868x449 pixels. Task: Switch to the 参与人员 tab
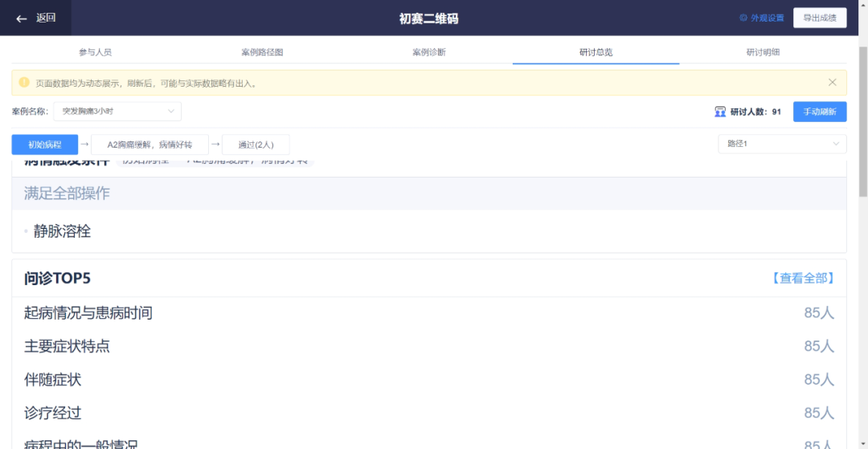tap(95, 52)
